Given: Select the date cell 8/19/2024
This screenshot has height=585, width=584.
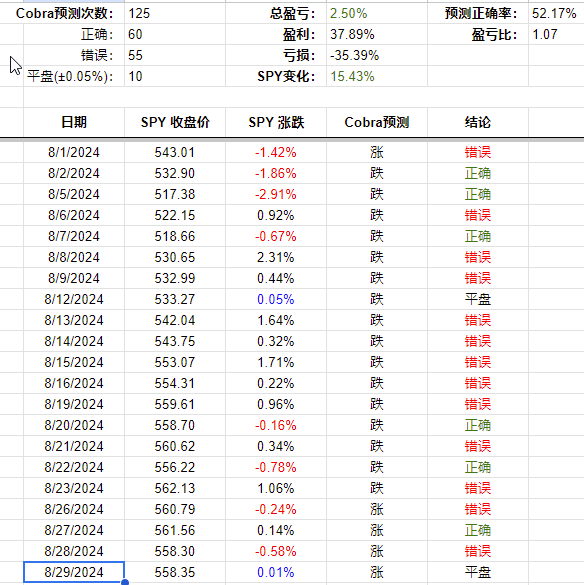Looking at the screenshot, I should (74, 404).
